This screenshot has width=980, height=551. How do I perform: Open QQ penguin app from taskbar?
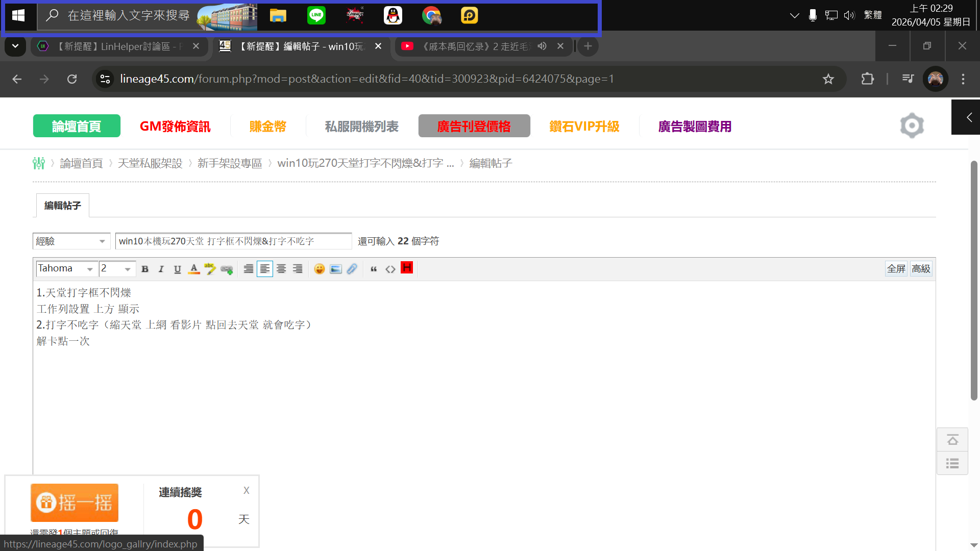(x=393, y=16)
